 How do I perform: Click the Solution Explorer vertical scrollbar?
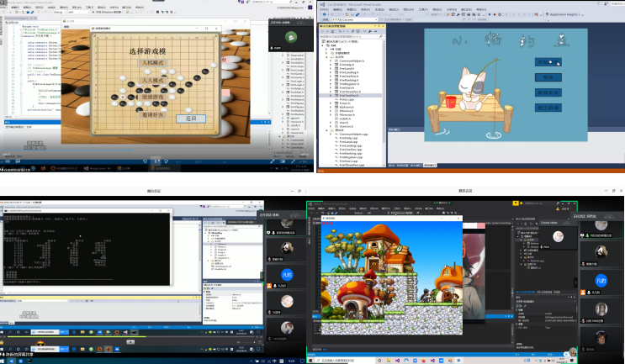point(384,93)
